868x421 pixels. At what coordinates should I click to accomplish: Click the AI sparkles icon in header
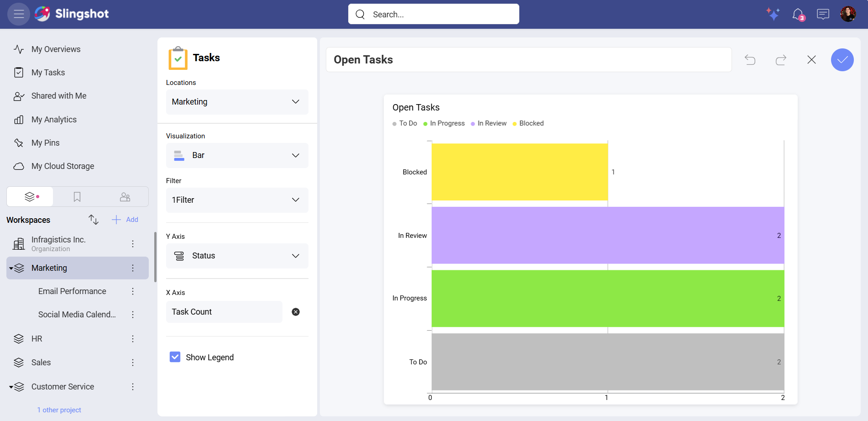pyautogui.click(x=773, y=14)
